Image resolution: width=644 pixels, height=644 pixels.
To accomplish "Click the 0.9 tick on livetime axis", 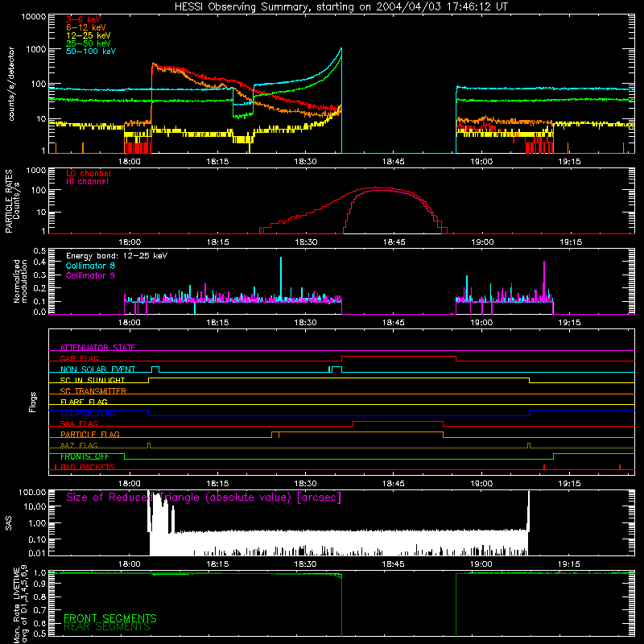I will pos(39,585).
